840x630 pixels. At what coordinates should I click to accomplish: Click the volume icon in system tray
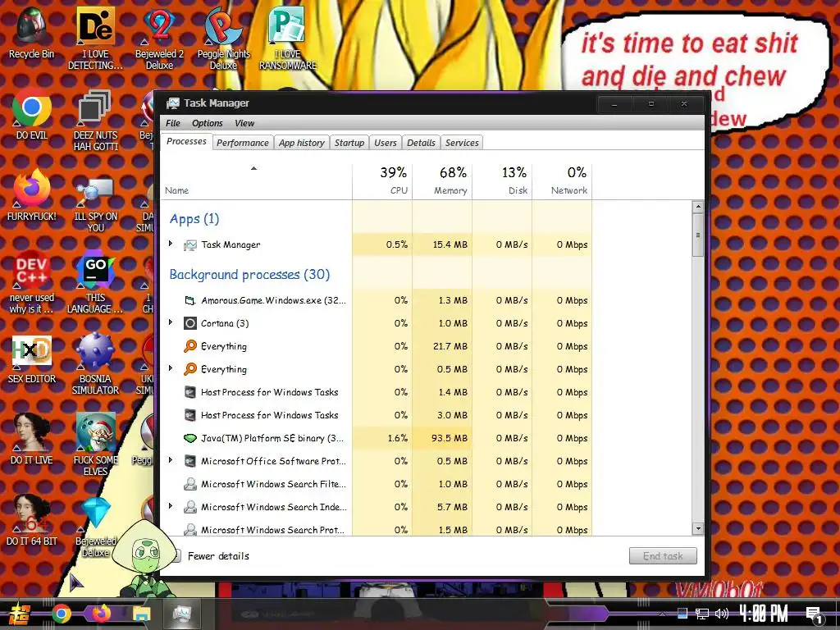[x=722, y=614]
